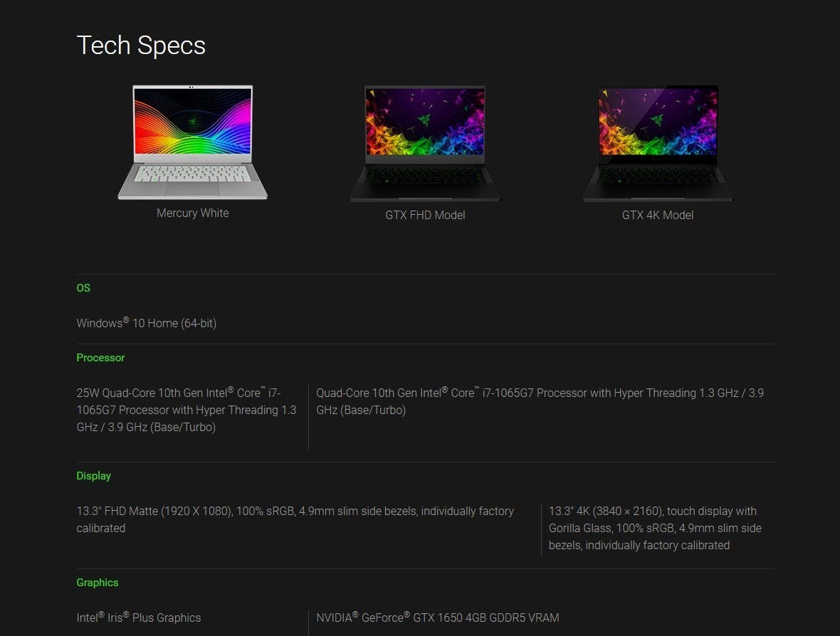Select the GTX FHD Model label
The width and height of the screenshot is (840, 636).
coord(425,216)
